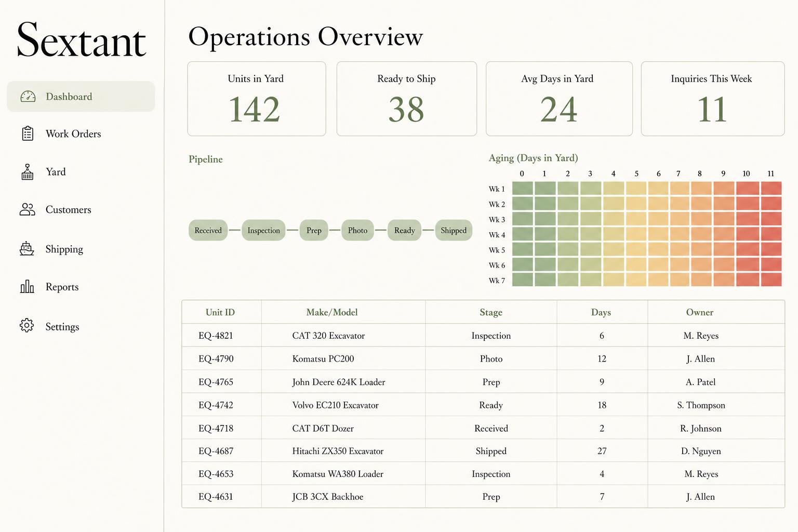Image resolution: width=798 pixels, height=532 pixels.
Task: Select the Ready pipeline stage
Action: (x=404, y=230)
